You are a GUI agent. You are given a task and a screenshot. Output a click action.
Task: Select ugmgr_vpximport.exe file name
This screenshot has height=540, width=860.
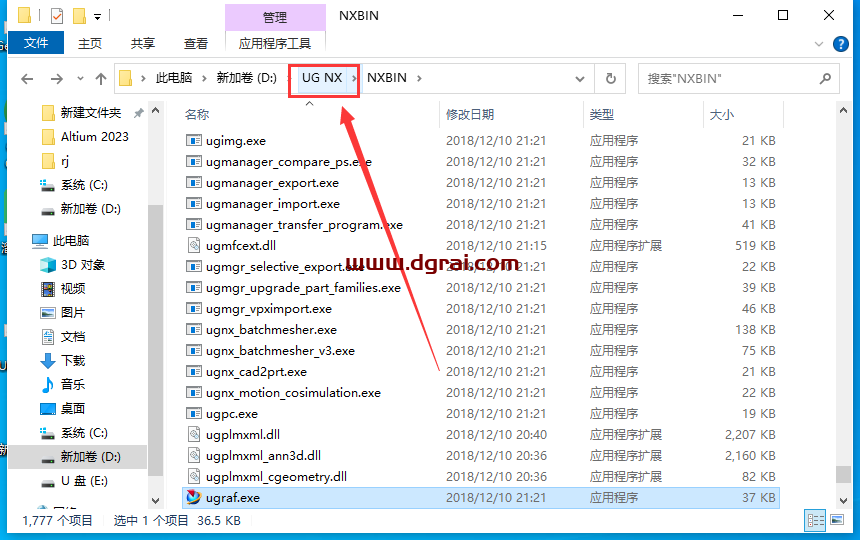tap(269, 309)
